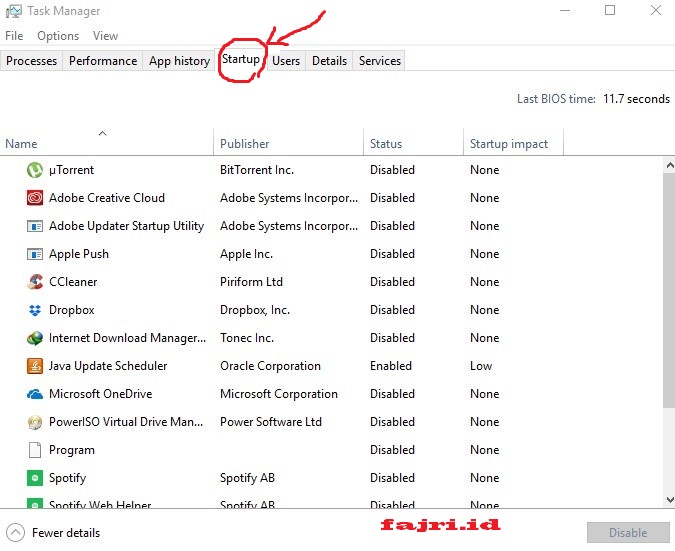Viewport: 675px width, 551px height.
Task: Select the Internet Download Manager entry
Action: pos(127,338)
